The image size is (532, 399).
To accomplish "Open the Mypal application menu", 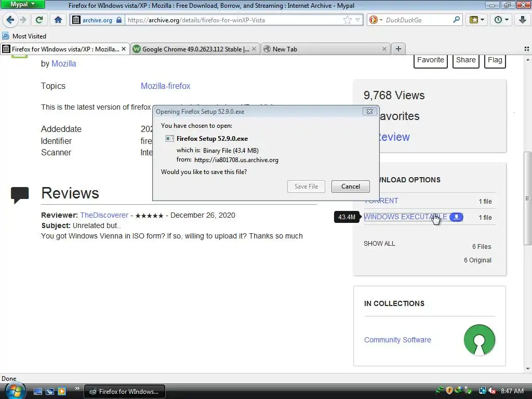I will click(22, 4).
